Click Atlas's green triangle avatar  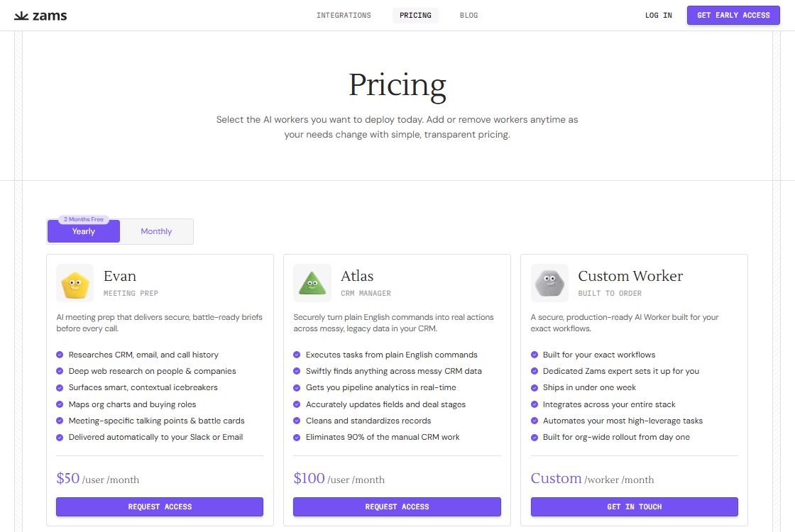[x=312, y=283]
